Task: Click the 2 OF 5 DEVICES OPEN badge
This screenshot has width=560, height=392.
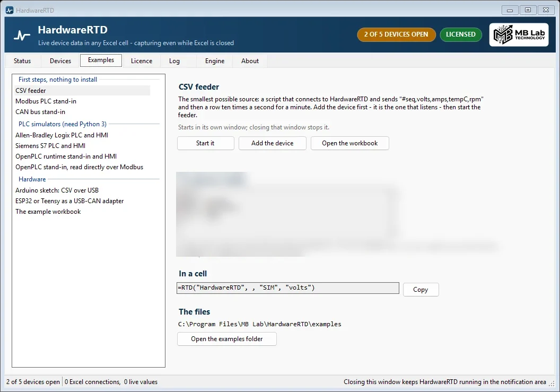Action: pos(396,34)
